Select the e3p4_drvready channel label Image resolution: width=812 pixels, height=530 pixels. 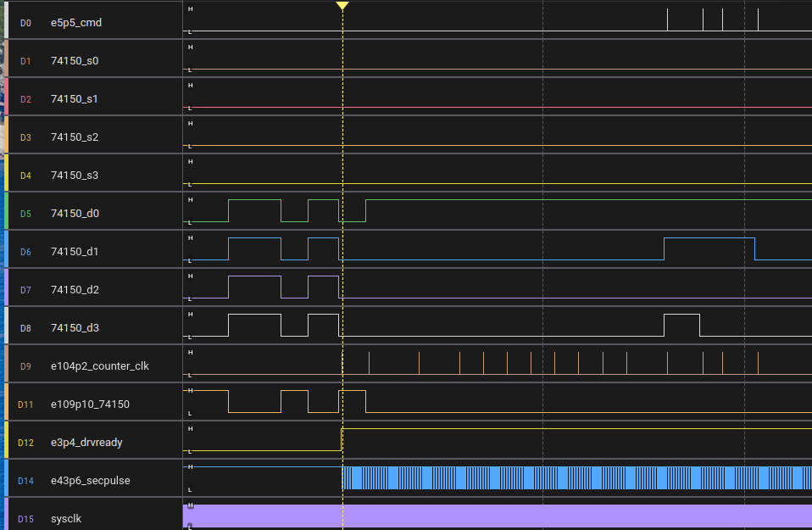pos(86,443)
